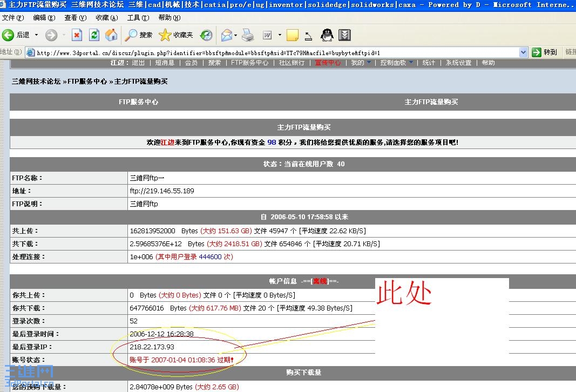Viewport: 576px width, 392px height.
Task: Click the Back (后退) arrow icon
Action: (8, 35)
